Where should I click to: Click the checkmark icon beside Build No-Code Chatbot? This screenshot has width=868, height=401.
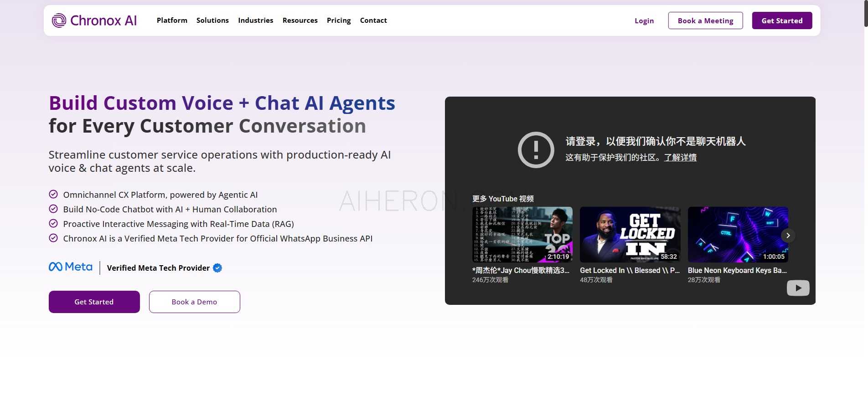(x=53, y=209)
